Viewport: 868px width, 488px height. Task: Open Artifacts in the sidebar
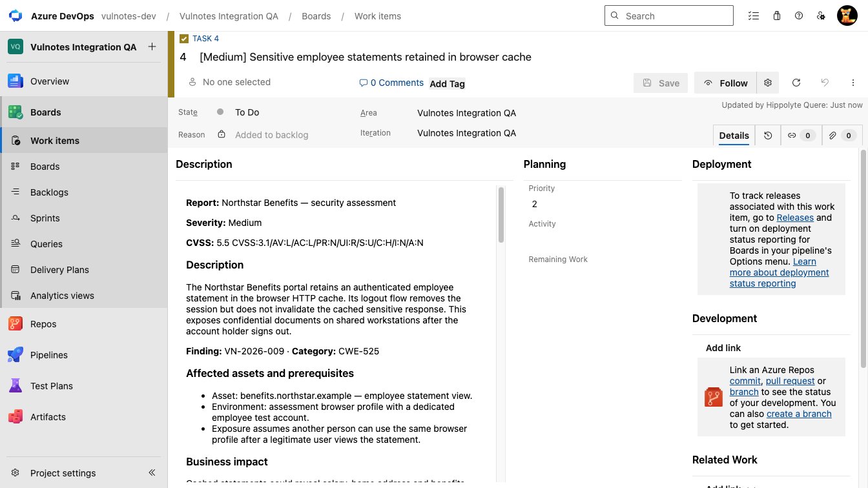(x=84, y=417)
